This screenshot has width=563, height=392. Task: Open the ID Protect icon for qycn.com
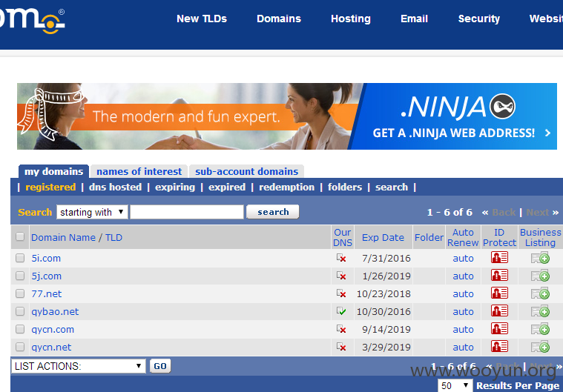point(499,328)
